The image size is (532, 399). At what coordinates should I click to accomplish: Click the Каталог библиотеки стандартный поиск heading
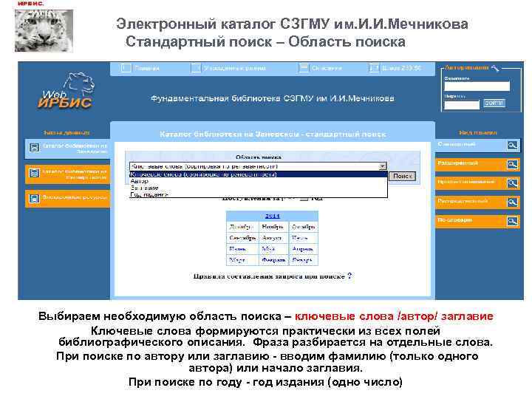273,134
